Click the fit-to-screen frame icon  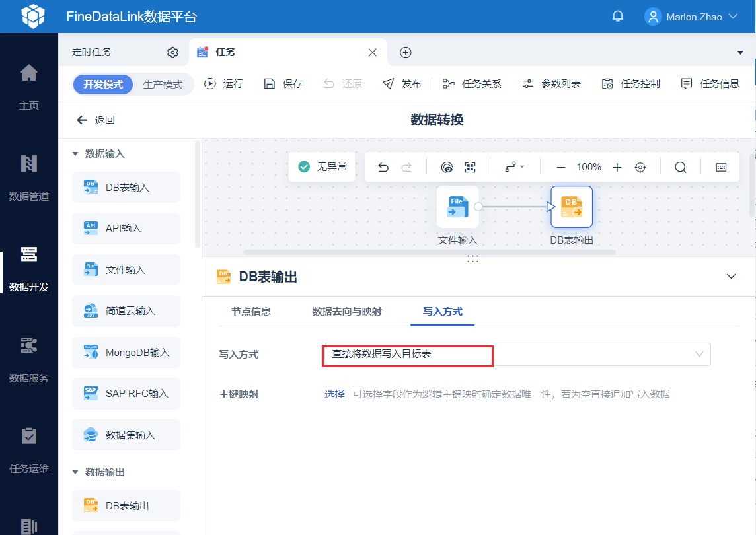point(470,167)
